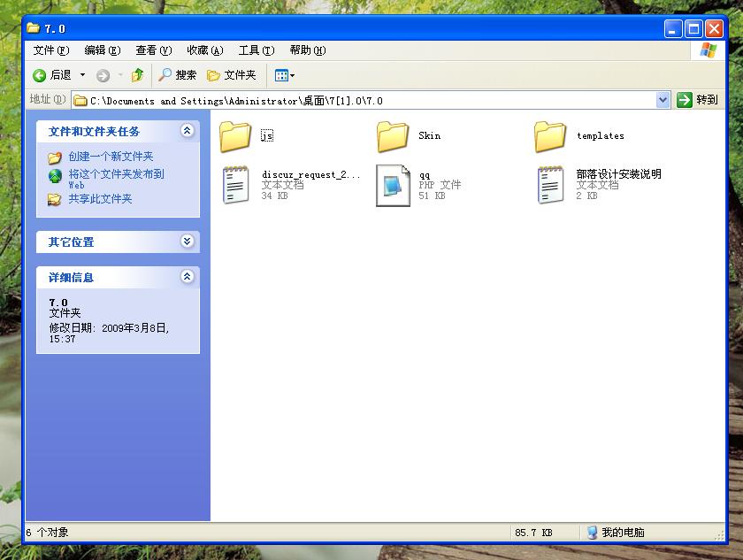Viewport: 743px width, 560px height.
Task: Click the green Back arrow icon
Action: tap(39, 75)
